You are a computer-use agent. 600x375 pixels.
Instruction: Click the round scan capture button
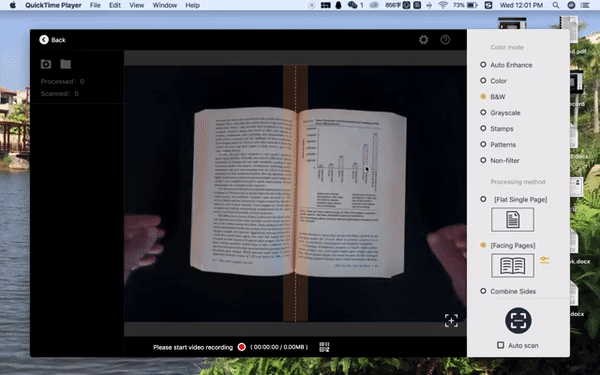coord(518,320)
